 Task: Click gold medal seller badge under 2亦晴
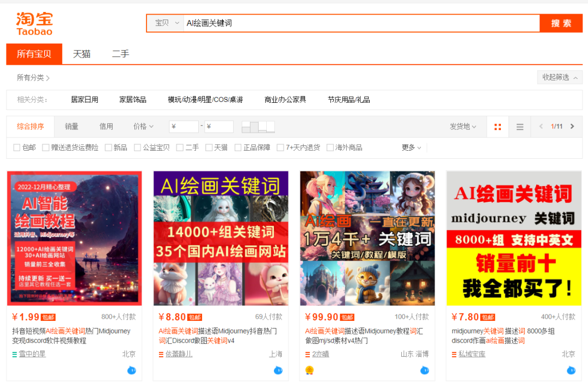coord(309,370)
